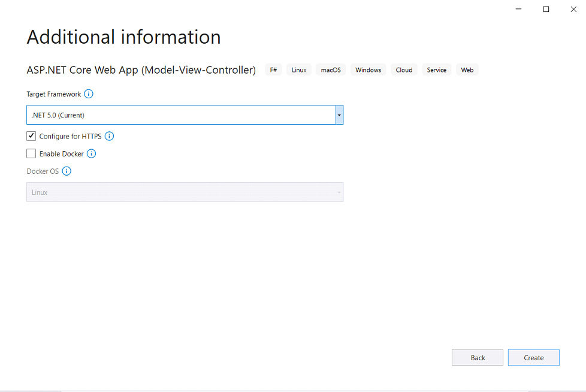Expand the Target Framework dropdown arrow

[339, 115]
